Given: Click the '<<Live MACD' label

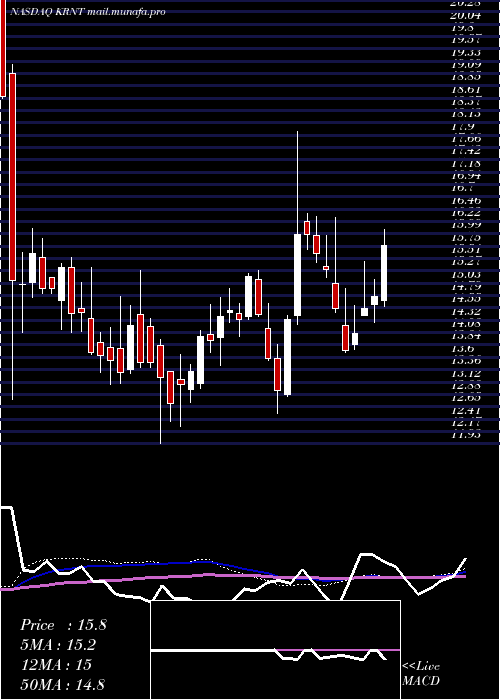Looking at the screenshot, I should pyautogui.click(x=421, y=673).
